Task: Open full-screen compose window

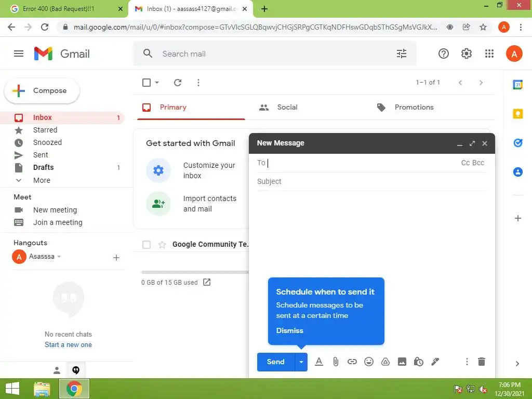Action: pos(472,143)
